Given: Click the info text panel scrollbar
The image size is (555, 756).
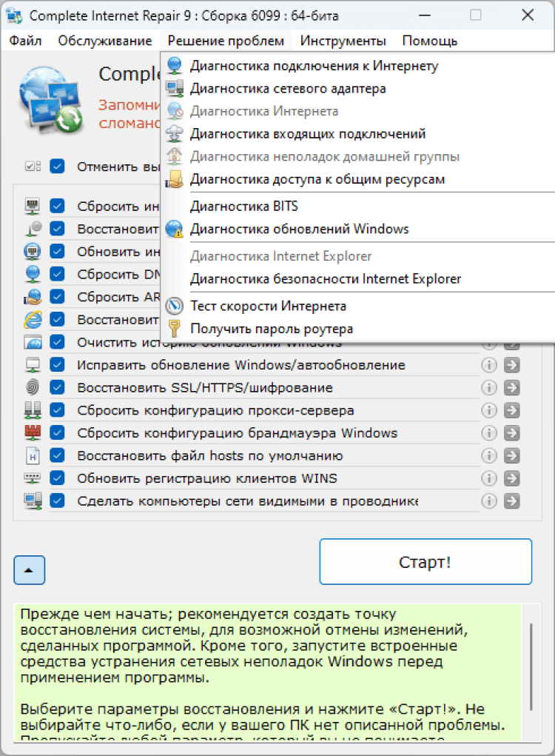Looking at the screenshot, I should click(531, 667).
